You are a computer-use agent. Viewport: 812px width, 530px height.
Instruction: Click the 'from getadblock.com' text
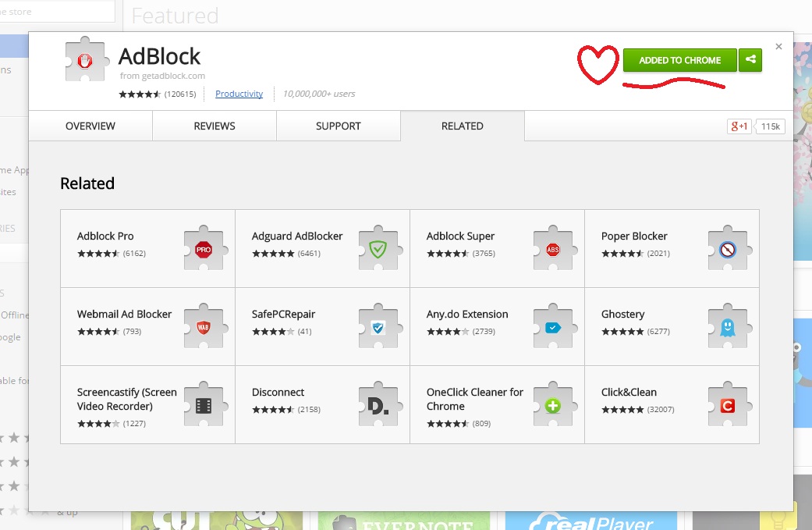(x=162, y=76)
